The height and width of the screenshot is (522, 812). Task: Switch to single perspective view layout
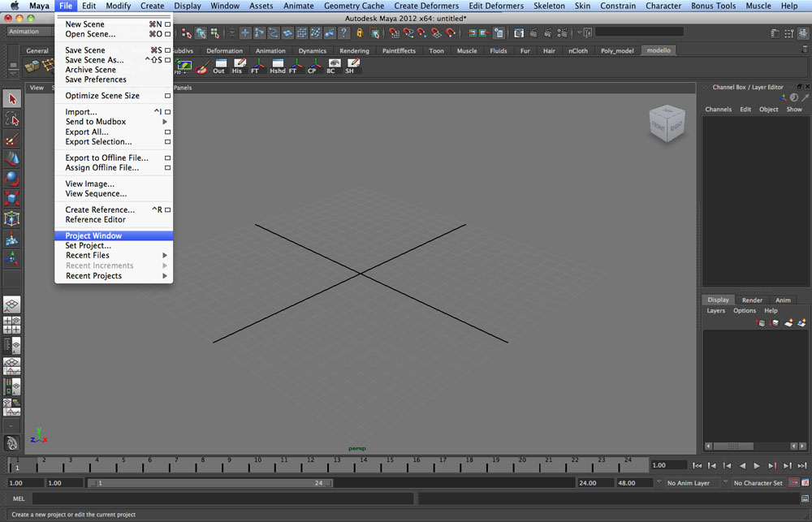(12, 304)
